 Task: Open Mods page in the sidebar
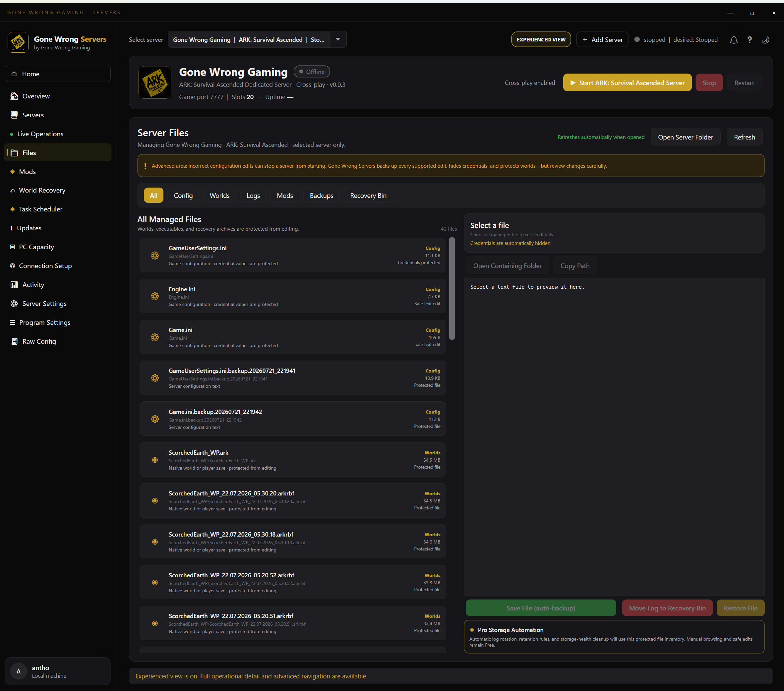coord(58,171)
